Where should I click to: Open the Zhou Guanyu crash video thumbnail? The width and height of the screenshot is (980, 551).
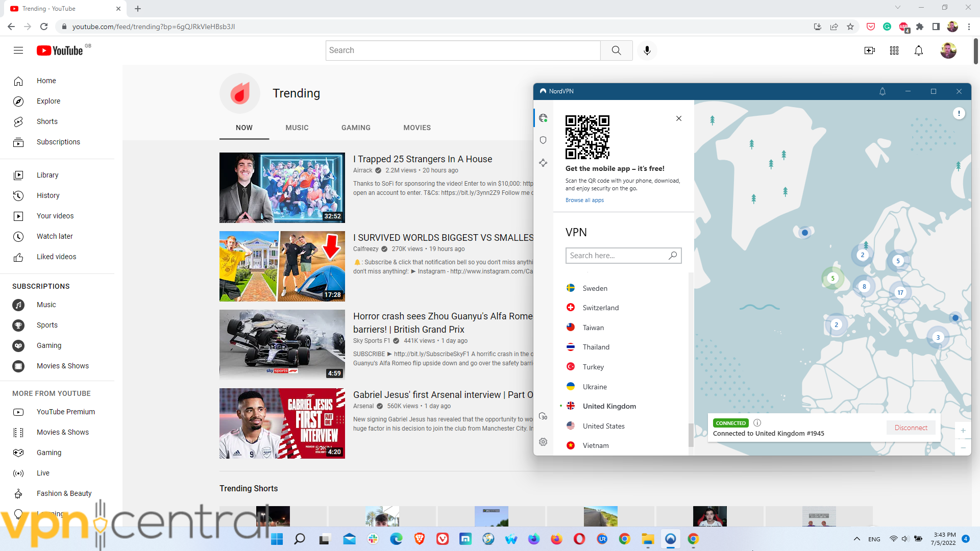click(282, 344)
